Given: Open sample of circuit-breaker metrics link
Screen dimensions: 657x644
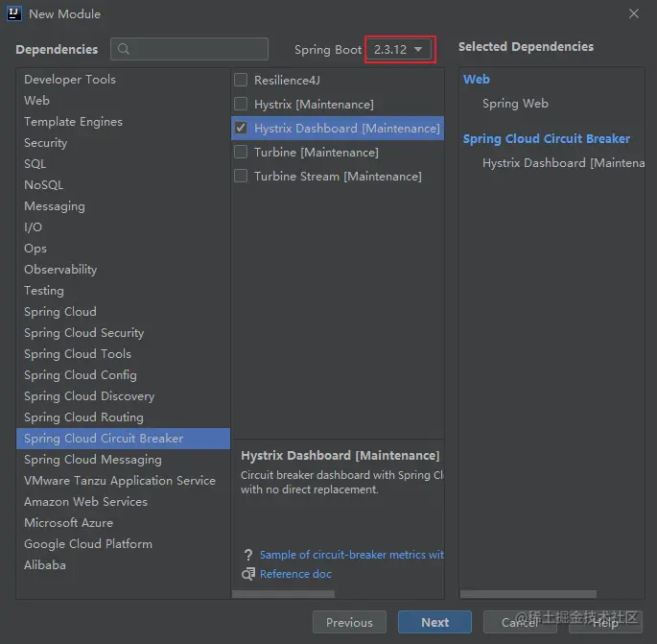Looking at the screenshot, I should tap(352, 555).
